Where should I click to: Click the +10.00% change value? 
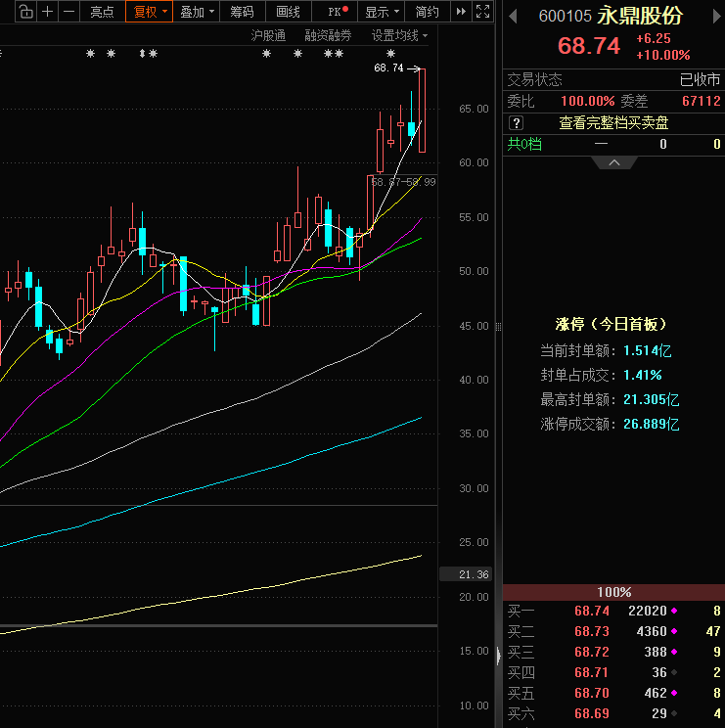(x=662, y=55)
